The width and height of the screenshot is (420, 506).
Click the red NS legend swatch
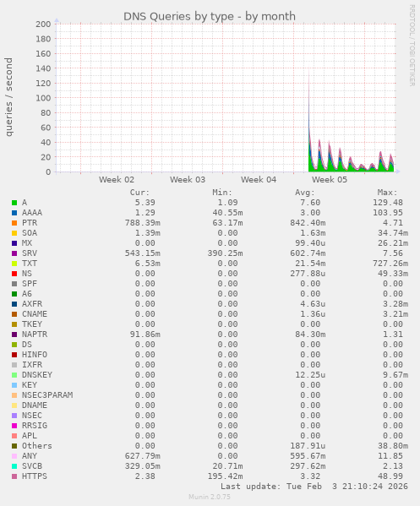coord(14,274)
